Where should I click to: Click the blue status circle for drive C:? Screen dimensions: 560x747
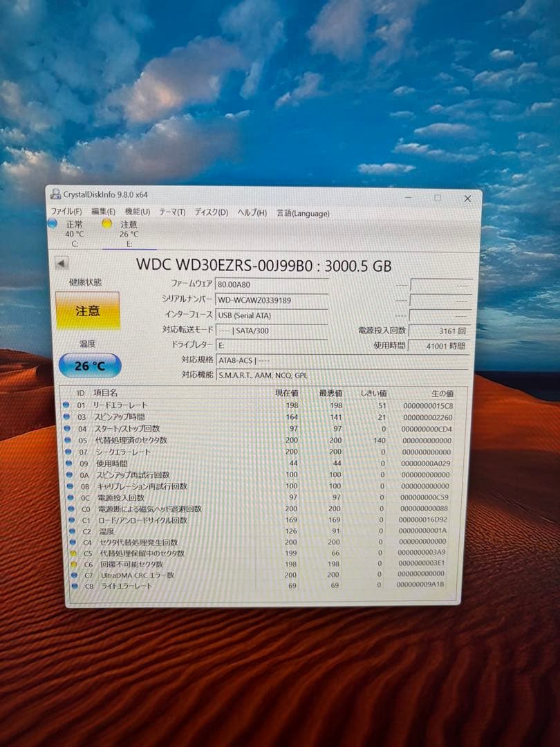coord(53,223)
